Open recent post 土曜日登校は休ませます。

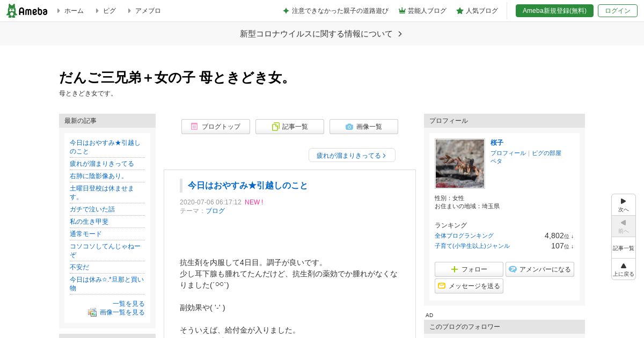pyautogui.click(x=102, y=193)
